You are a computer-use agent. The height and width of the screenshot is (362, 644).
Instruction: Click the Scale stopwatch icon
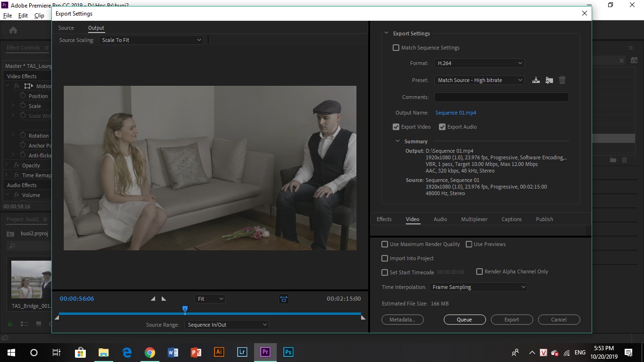pos(23,106)
